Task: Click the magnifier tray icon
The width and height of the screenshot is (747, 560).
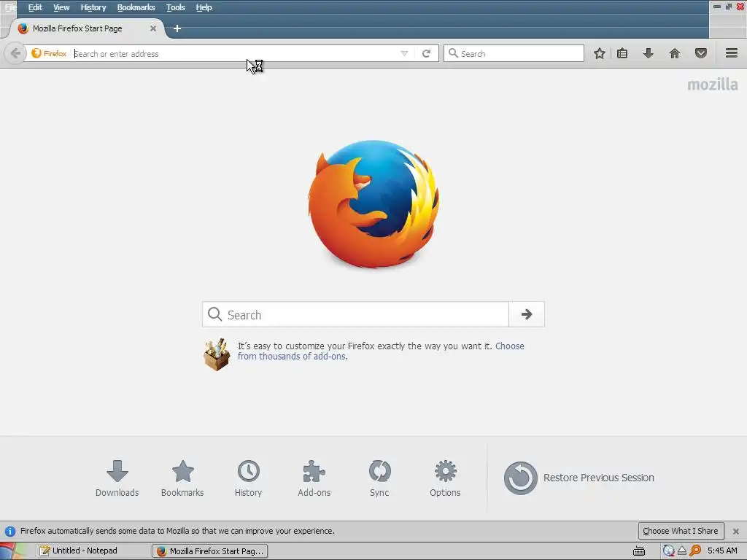Action: click(695, 551)
